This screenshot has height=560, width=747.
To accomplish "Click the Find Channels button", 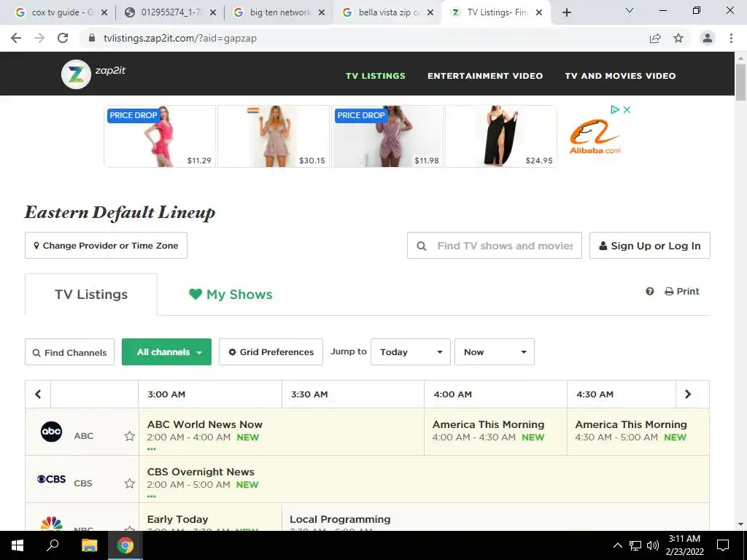I will (x=69, y=352).
